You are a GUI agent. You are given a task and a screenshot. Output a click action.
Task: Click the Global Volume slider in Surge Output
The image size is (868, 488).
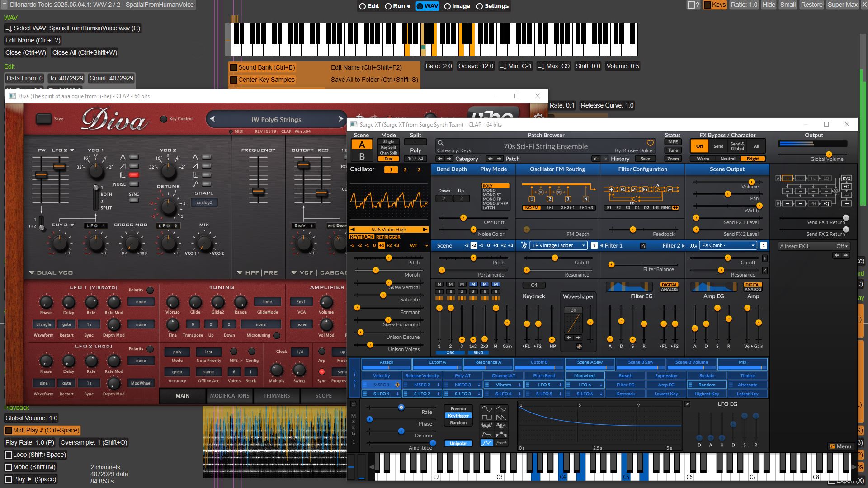[829, 155]
